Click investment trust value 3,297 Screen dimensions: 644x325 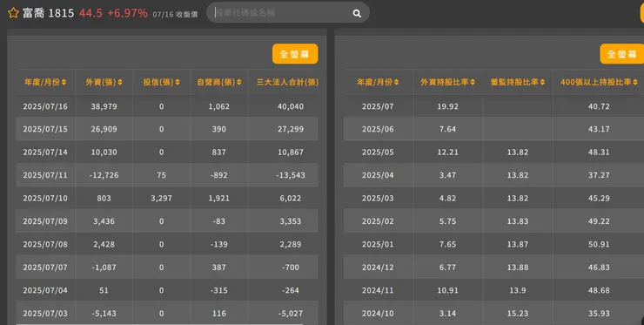[161, 199]
